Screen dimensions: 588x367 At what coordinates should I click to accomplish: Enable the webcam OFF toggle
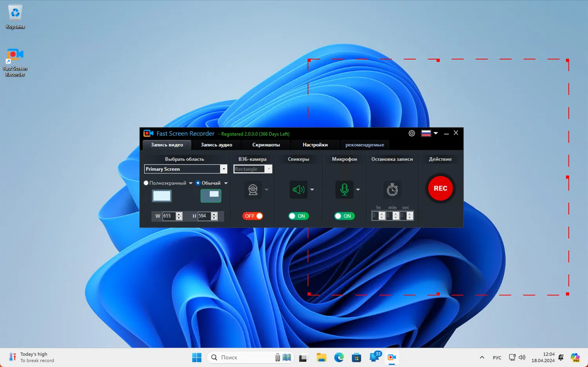pos(253,216)
